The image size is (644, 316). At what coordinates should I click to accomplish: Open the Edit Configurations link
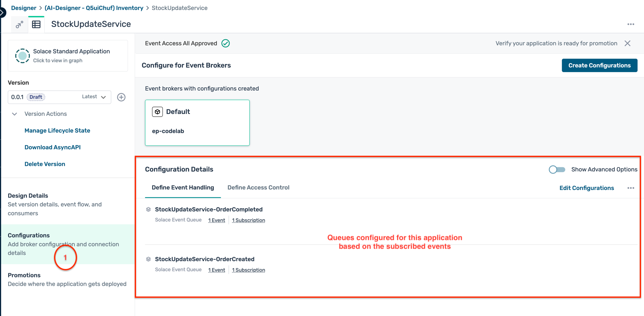[x=586, y=188]
